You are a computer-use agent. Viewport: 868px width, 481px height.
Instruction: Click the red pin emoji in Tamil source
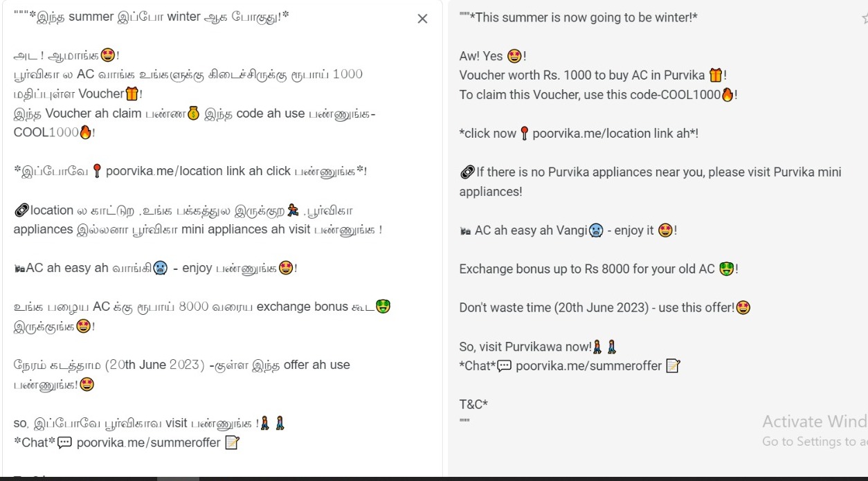click(x=97, y=172)
